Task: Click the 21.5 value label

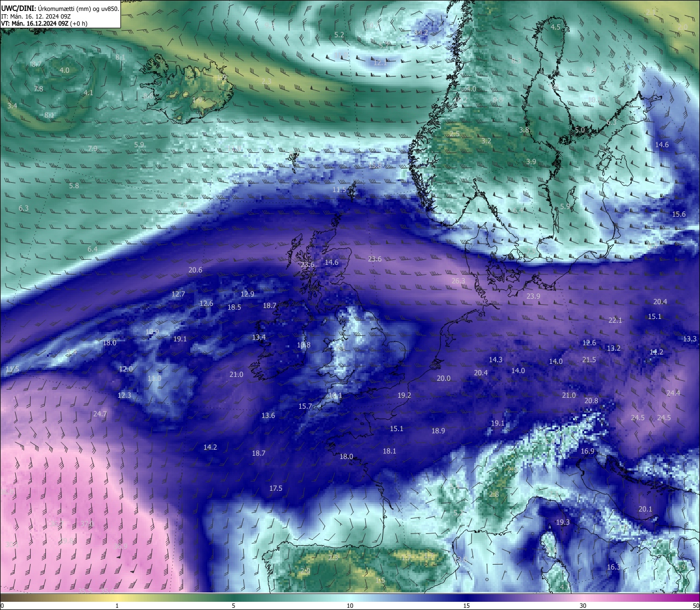Action: pyautogui.click(x=589, y=360)
